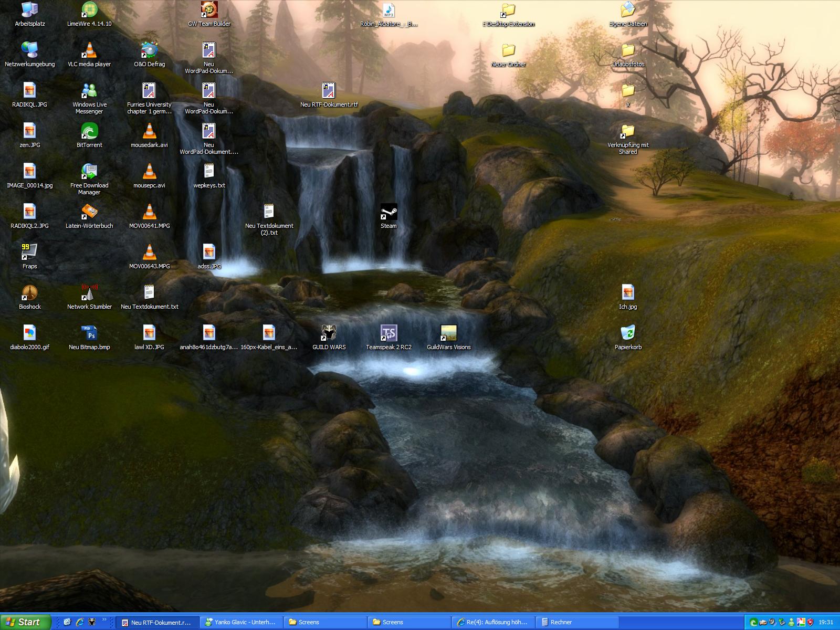
Task: Open the Steam shortcut
Action: 388,212
